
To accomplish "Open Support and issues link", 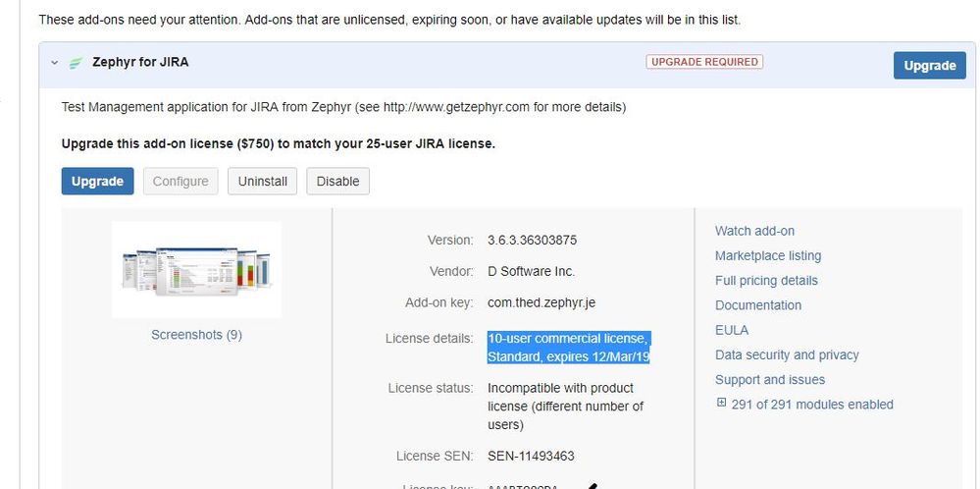I will click(x=770, y=380).
